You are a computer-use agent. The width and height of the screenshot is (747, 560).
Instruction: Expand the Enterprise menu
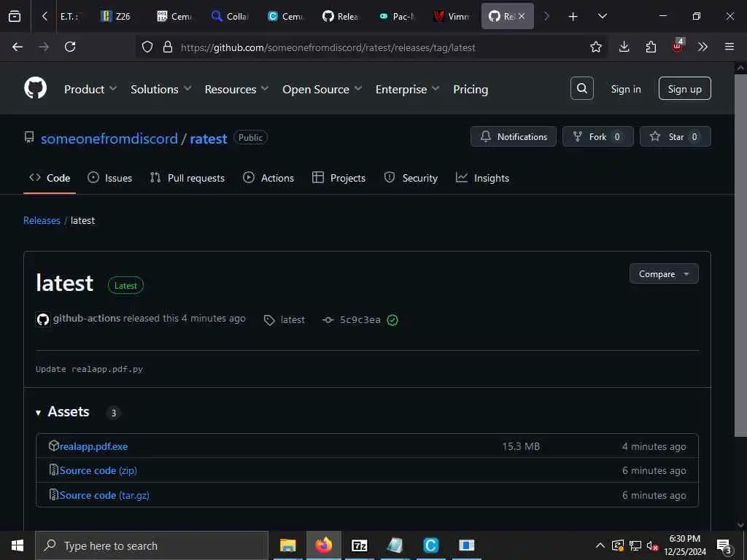tap(407, 89)
